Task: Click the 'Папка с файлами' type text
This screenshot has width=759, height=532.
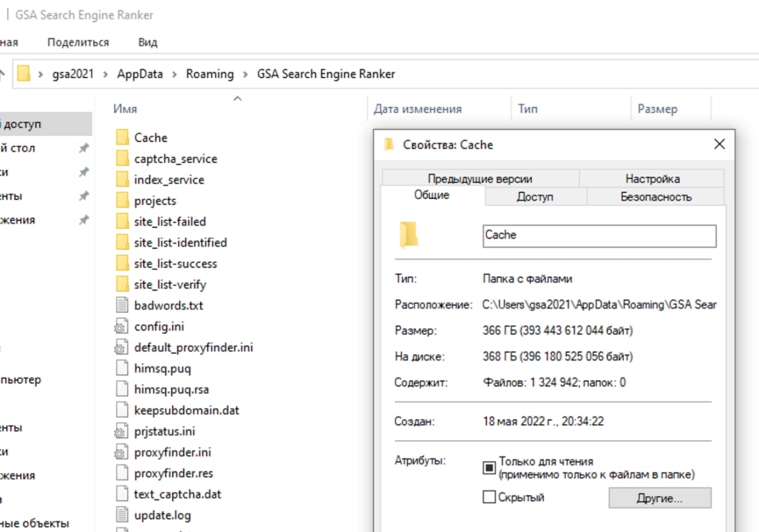Action: pos(528,278)
